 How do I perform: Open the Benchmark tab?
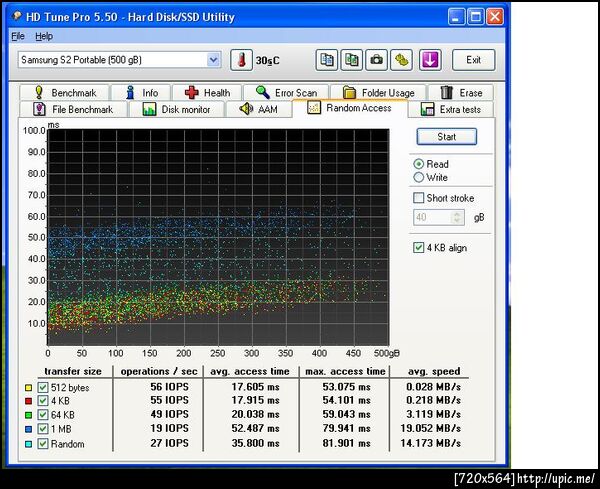pyautogui.click(x=64, y=93)
